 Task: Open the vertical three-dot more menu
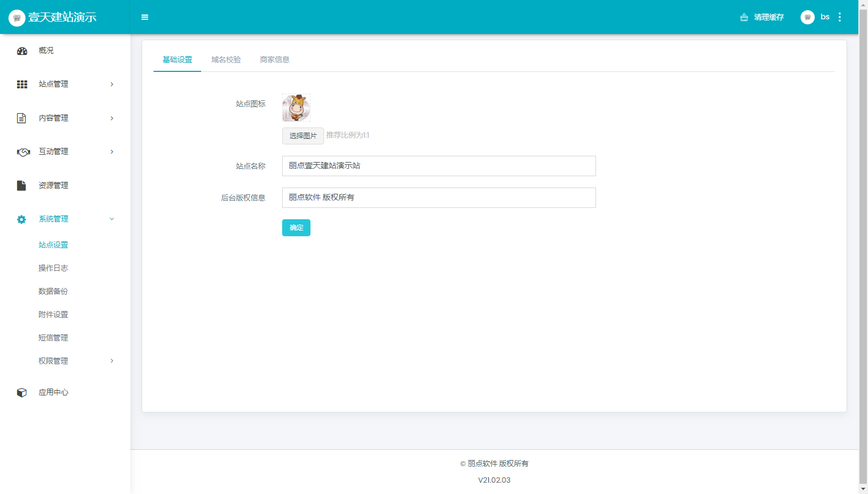[840, 17]
